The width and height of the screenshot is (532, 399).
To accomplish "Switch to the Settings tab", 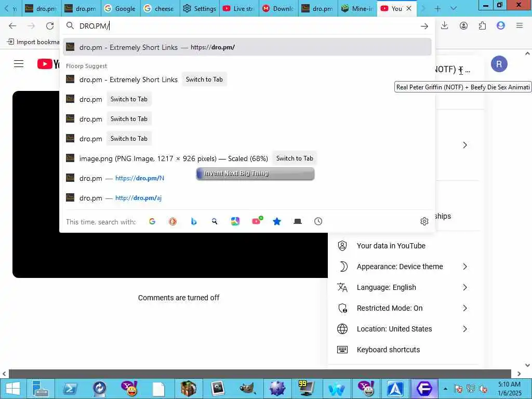I will (199, 8).
